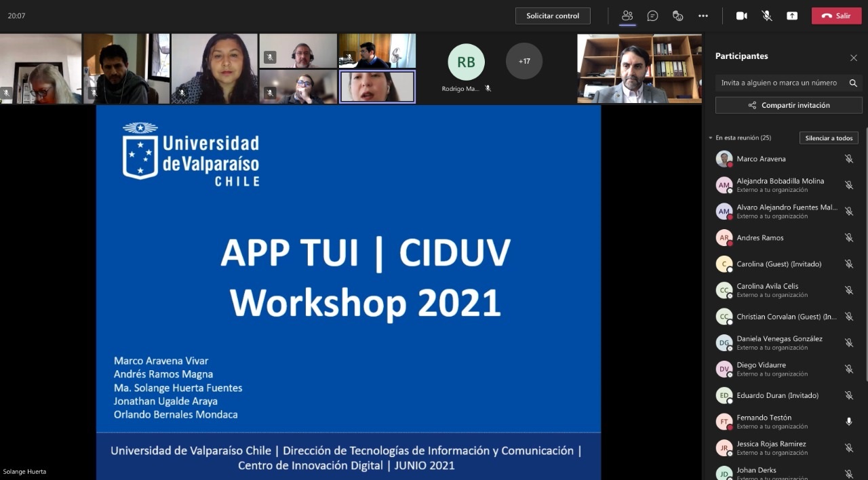Click Diego Vidaurre's DV avatar
This screenshot has width=868, height=480.
pos(724,369)
